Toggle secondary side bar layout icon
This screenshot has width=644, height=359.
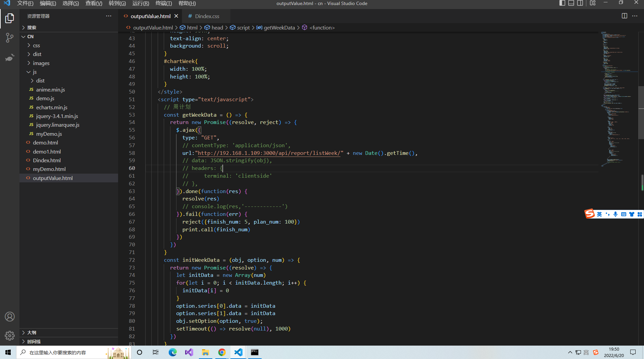point(580,3)
